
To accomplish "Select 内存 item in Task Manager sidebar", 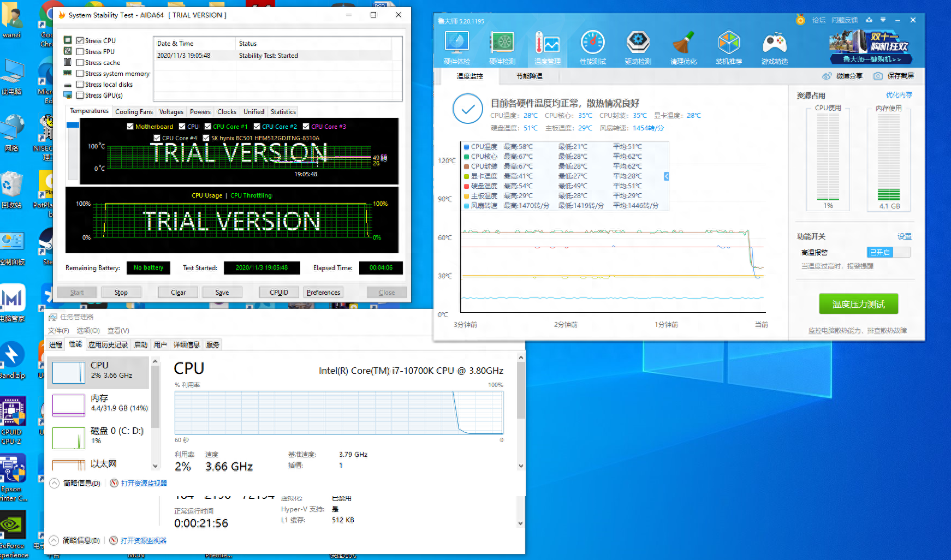I will pyautogui.click(x=99, y=405).
